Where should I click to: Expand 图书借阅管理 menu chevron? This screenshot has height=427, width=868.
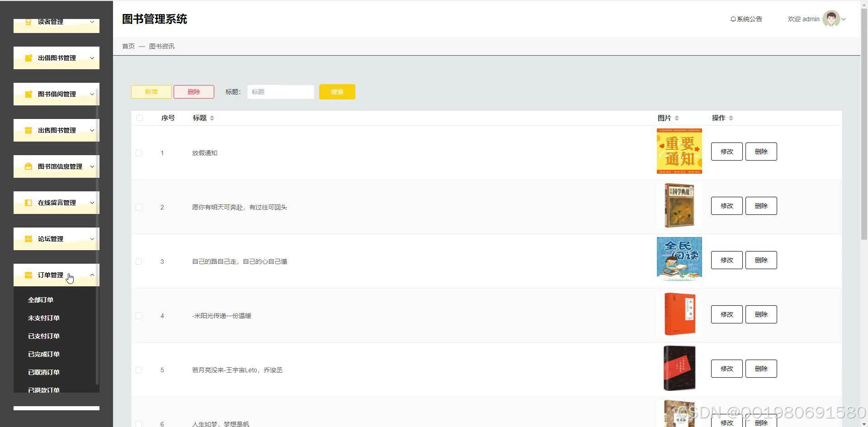click(92, 94)
